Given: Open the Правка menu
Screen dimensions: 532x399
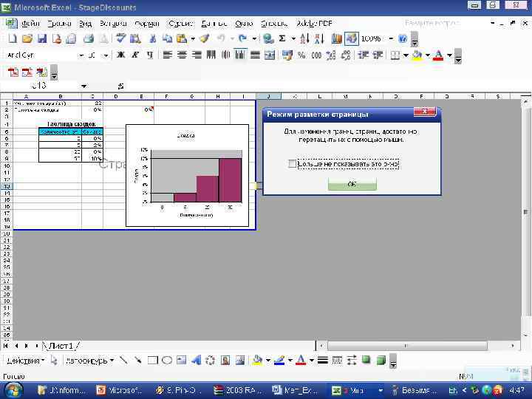Looking at the screenshot, I should (59, 24).
